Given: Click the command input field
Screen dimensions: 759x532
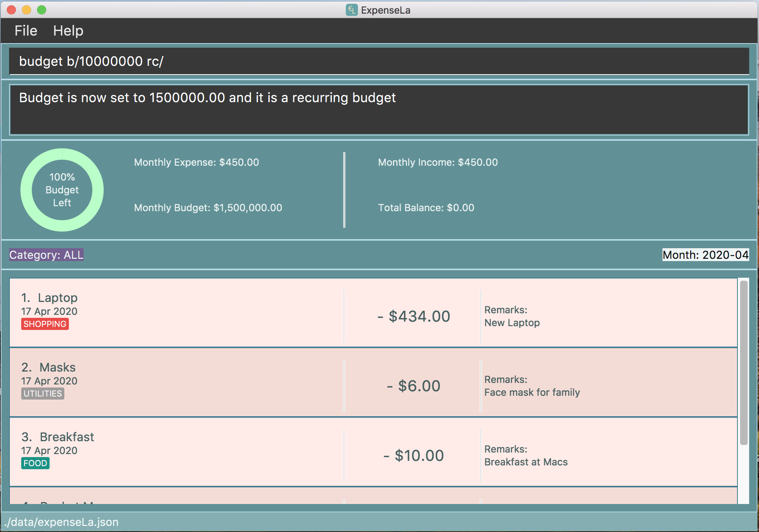Looking at the screenshot, I should pyautogui.click(x=378, y=61).
